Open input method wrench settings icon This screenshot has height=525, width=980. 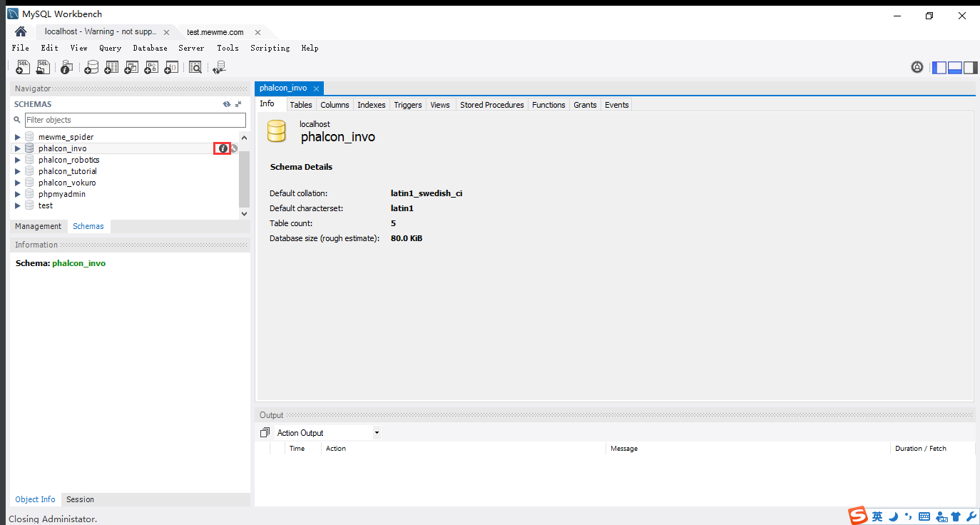(971, 516)
